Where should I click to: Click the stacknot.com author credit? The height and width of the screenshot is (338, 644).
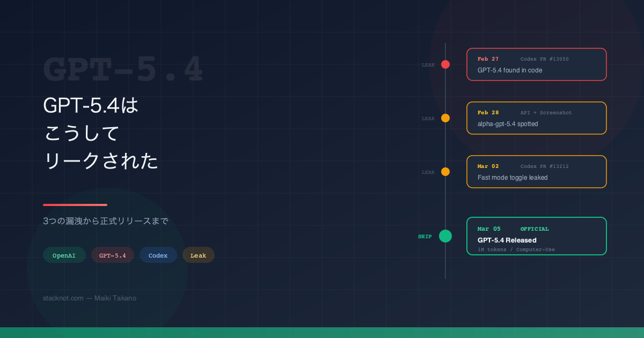point(90,298)
